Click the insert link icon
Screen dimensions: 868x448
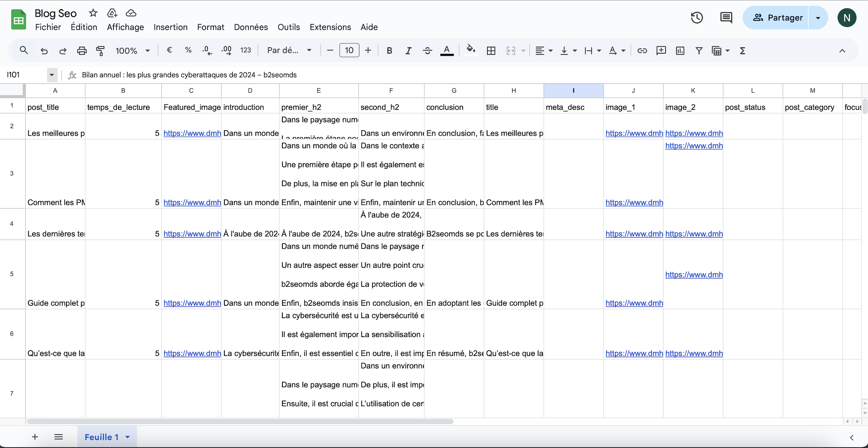pos(642,51)
